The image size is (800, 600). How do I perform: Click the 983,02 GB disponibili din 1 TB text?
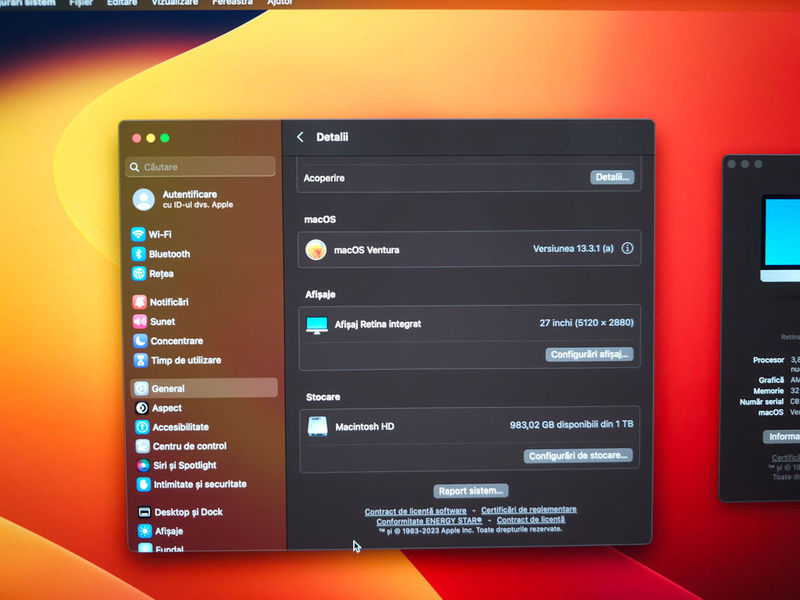coord(571,424)
